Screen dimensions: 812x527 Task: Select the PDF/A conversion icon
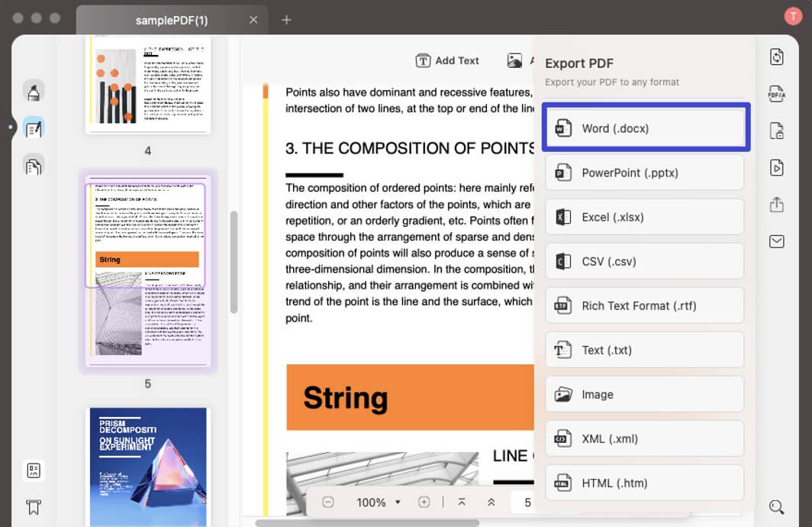pyautogui.click(x=776, y=93)
